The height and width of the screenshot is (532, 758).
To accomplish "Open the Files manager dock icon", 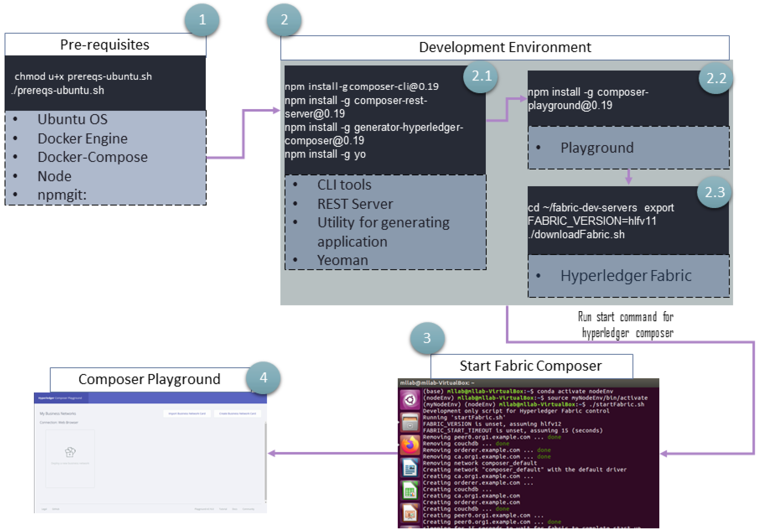I will 410,422.
